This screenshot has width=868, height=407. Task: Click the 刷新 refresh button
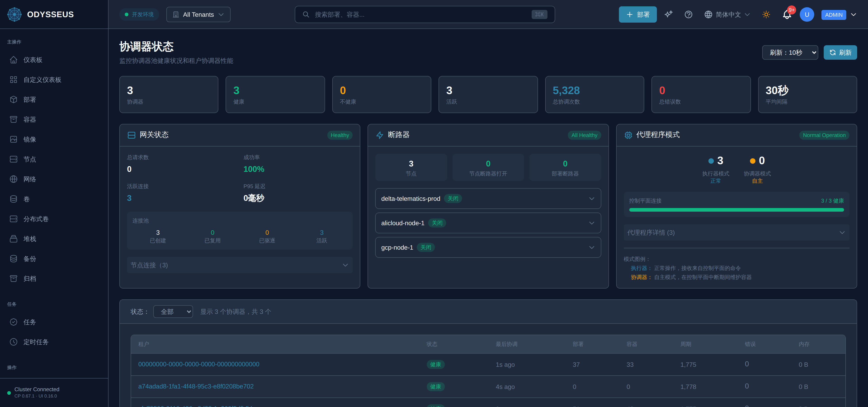(x=840, y=52)
